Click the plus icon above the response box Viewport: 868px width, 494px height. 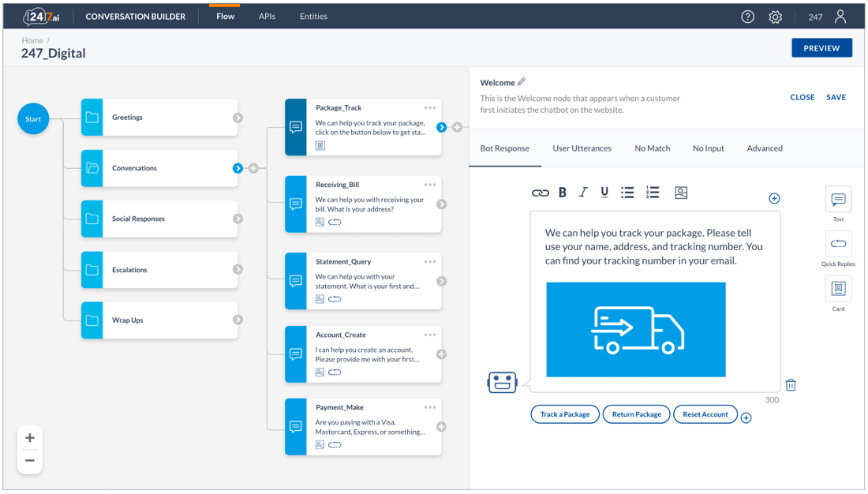(x=774, y=198)
